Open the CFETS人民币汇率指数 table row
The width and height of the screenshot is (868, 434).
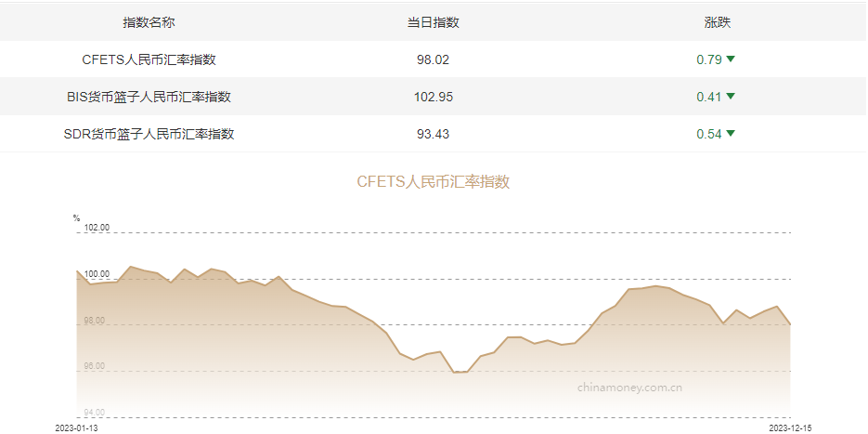tap(149, 59)
